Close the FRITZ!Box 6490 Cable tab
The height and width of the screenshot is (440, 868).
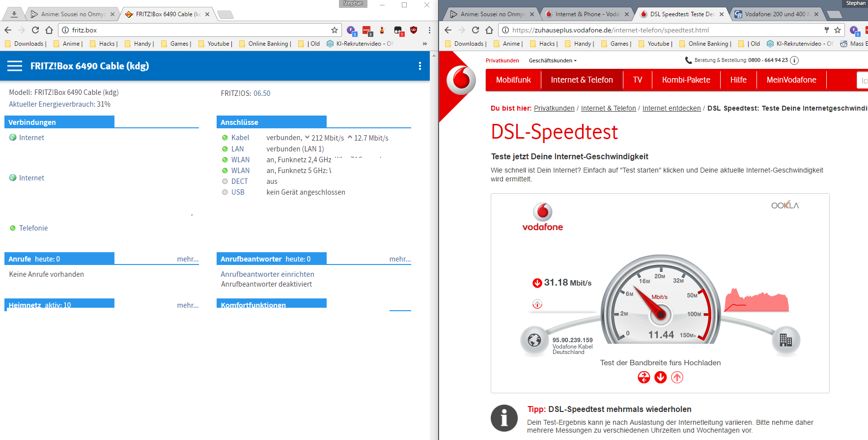click(207, 14)
